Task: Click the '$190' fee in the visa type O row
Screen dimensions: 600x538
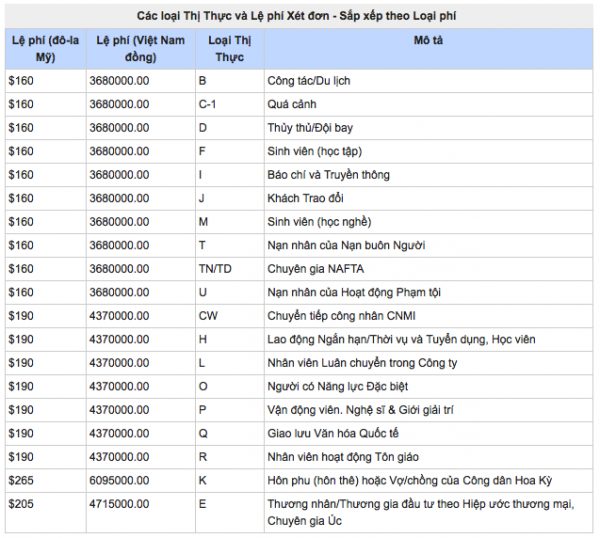Action: [x=46, y=386]
